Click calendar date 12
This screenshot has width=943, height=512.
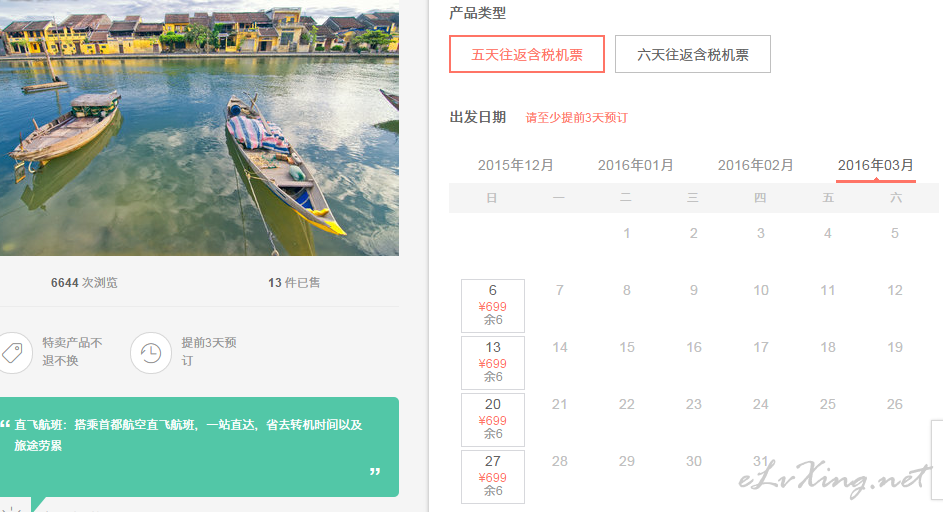point(895,291)
